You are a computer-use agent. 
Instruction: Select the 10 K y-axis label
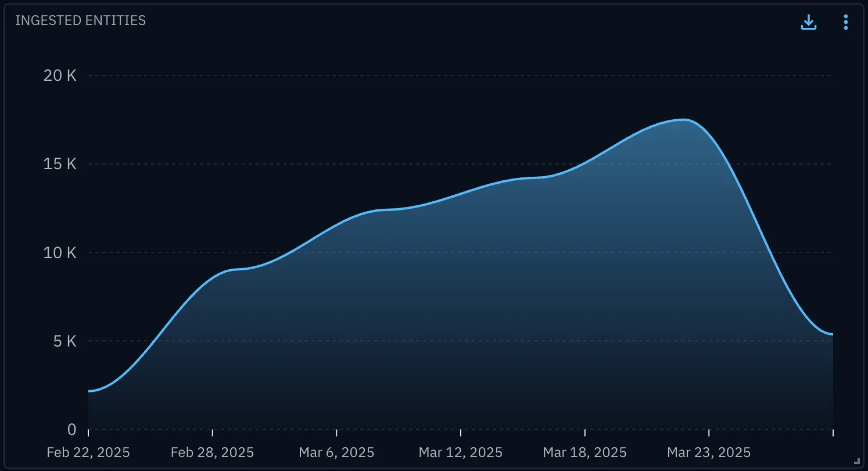60,252
